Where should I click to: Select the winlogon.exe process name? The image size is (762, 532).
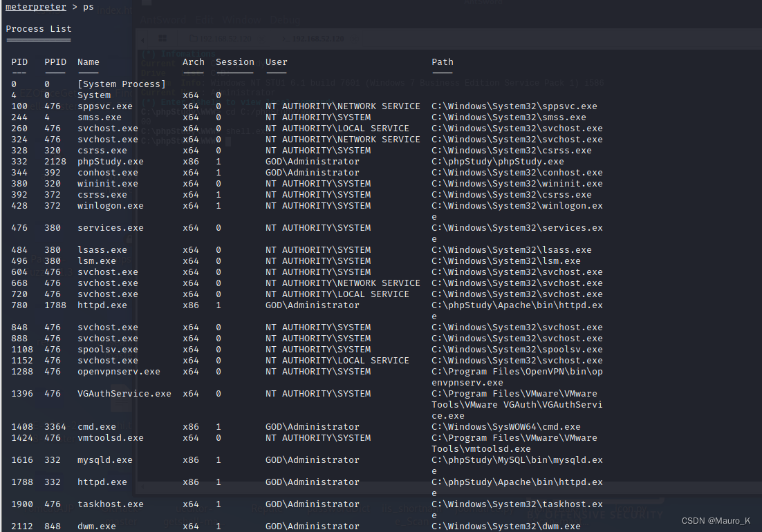click(x=111, y=206)
